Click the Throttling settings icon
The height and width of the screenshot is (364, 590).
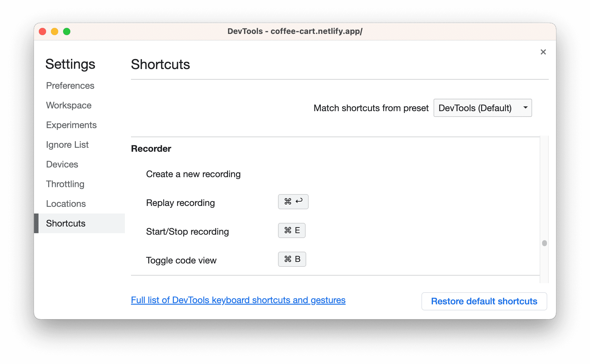[65, 184]
